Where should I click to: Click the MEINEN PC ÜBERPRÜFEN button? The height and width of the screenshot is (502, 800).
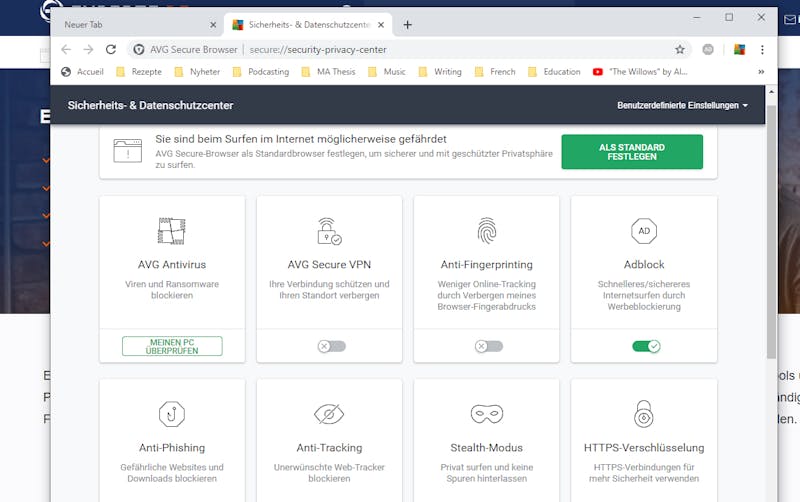tap(172, 346)
